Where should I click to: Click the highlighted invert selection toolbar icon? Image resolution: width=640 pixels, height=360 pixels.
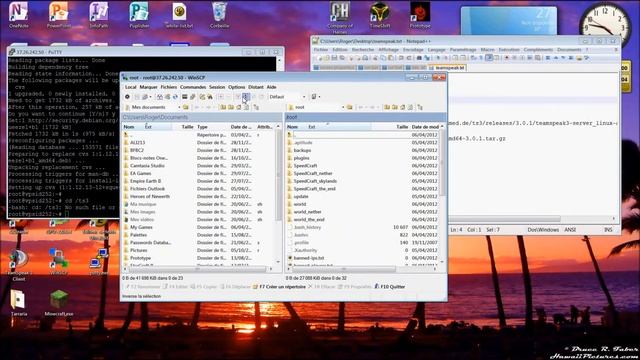(x=246, y=97)
